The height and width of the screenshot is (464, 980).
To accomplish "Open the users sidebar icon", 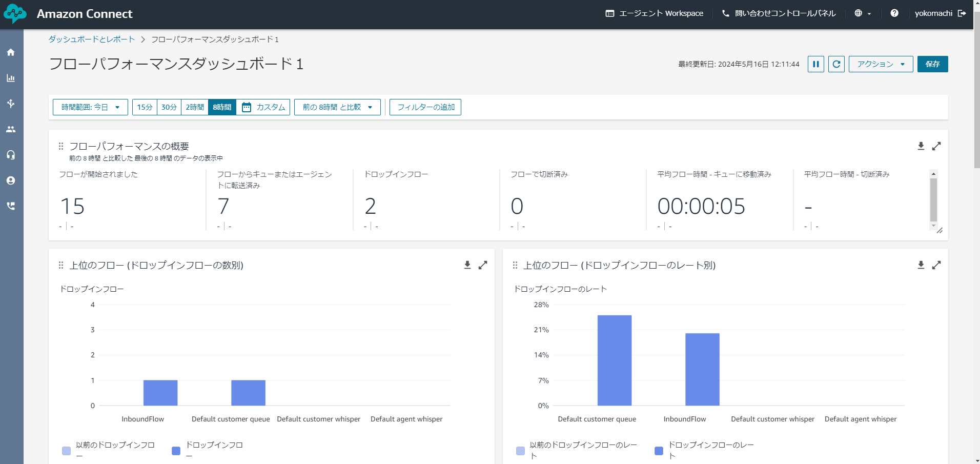I will pyautogui.click(x=11, y=129).
